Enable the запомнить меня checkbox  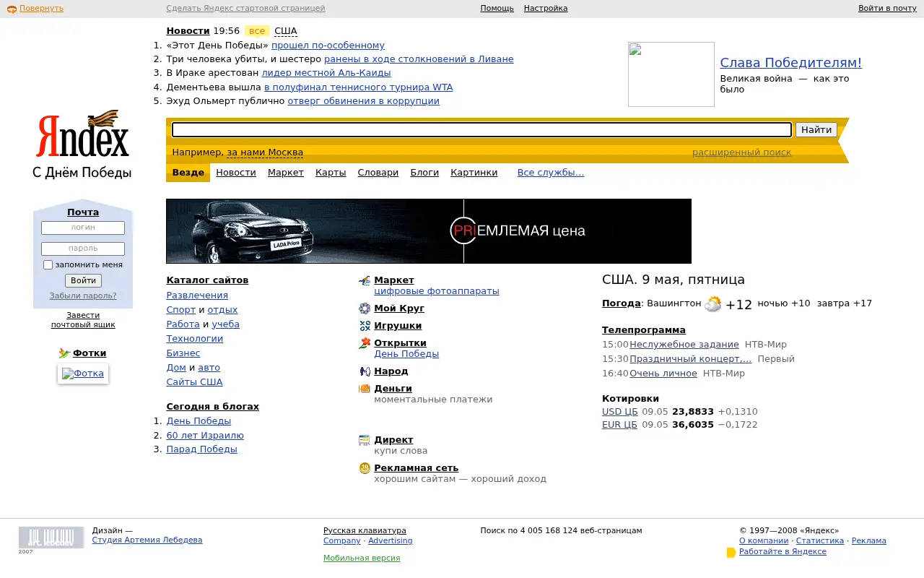(48, 265)
